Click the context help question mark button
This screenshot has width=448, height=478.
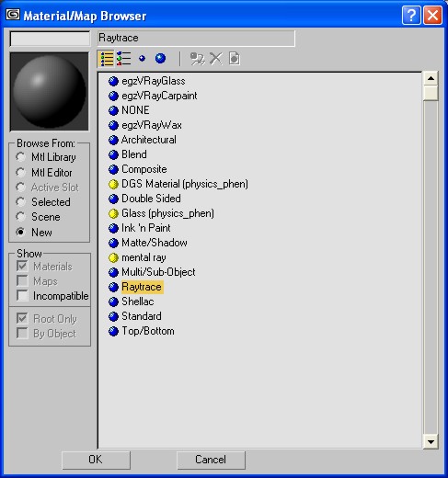click(x=411, y=15)
